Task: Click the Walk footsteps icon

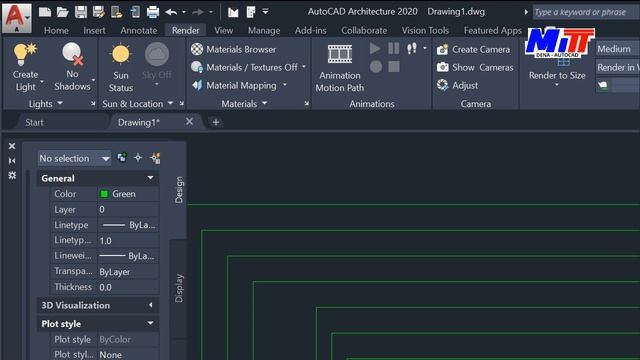Action: click(412, 49)
